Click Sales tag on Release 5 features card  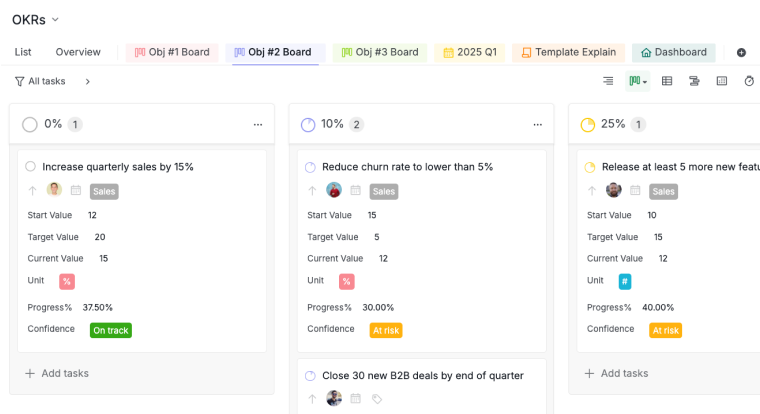tap(664, 191)
